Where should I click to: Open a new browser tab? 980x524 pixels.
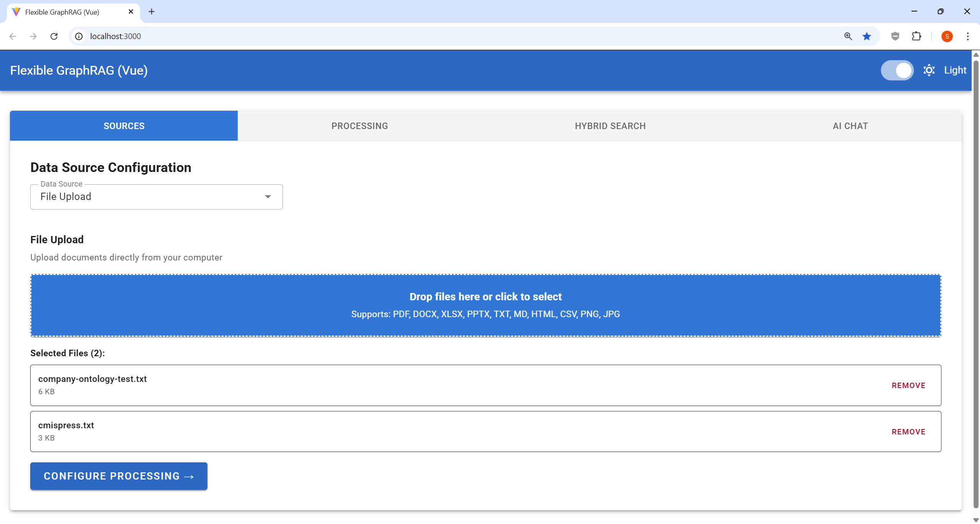[x=152, y=12]
